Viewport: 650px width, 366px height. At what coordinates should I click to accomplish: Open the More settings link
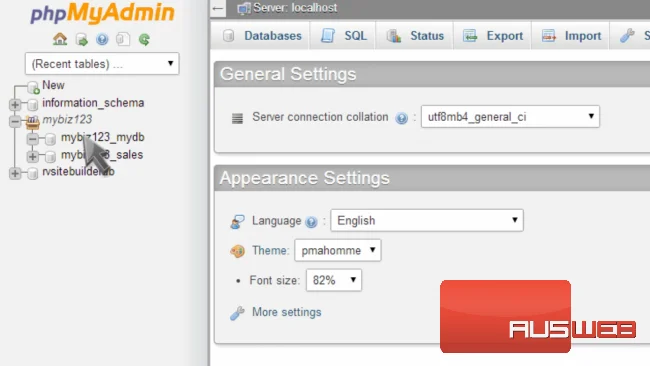pyautogui.click(x=286, y=312)
